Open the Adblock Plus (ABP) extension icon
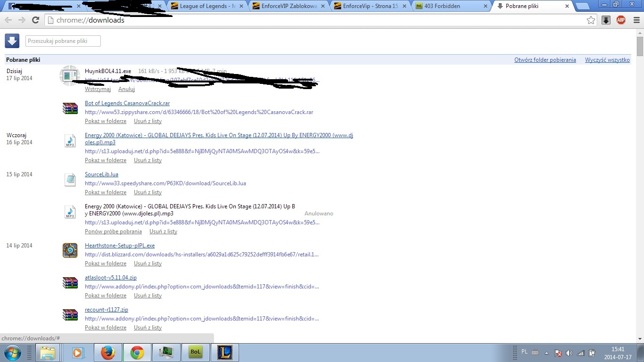This screenshot has height=362, width=644. [621, 20]
